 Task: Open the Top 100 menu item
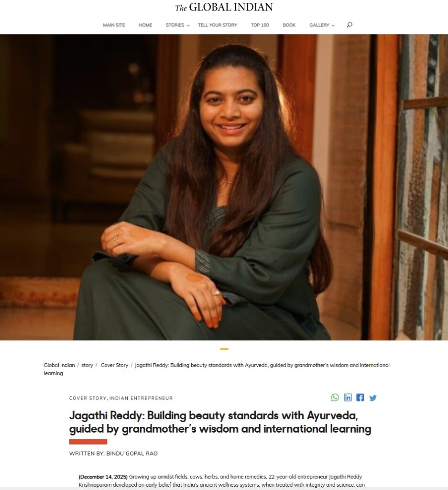tap(260, 25)
